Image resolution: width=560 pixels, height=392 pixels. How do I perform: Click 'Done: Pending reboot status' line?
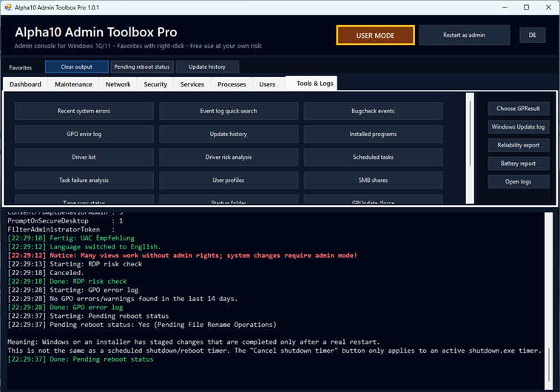click(81, 359)
